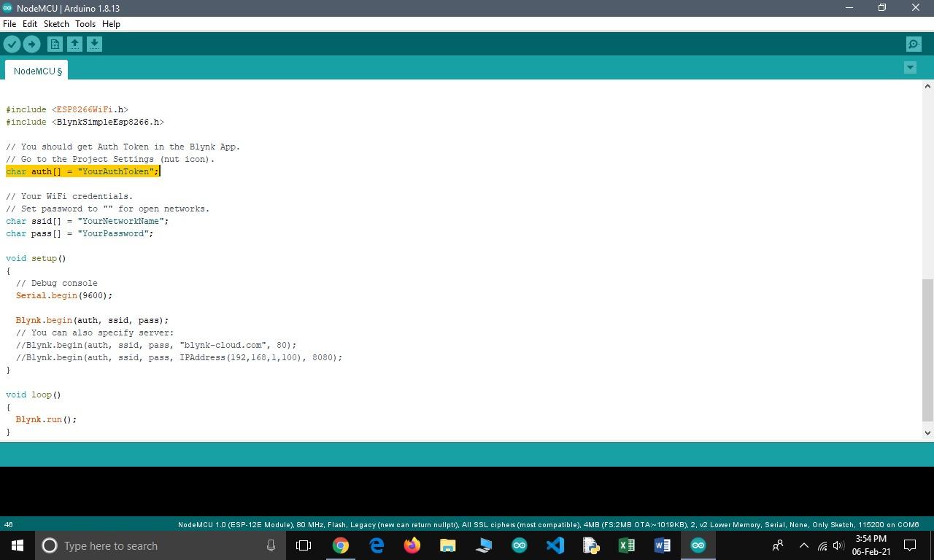934x560 pixels.
Task: Click the status bar board info text
Action: click(x=549, y=524)
